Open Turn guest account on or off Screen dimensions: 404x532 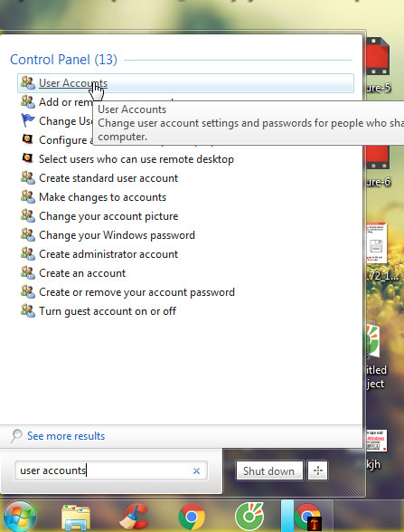point(108,311)
